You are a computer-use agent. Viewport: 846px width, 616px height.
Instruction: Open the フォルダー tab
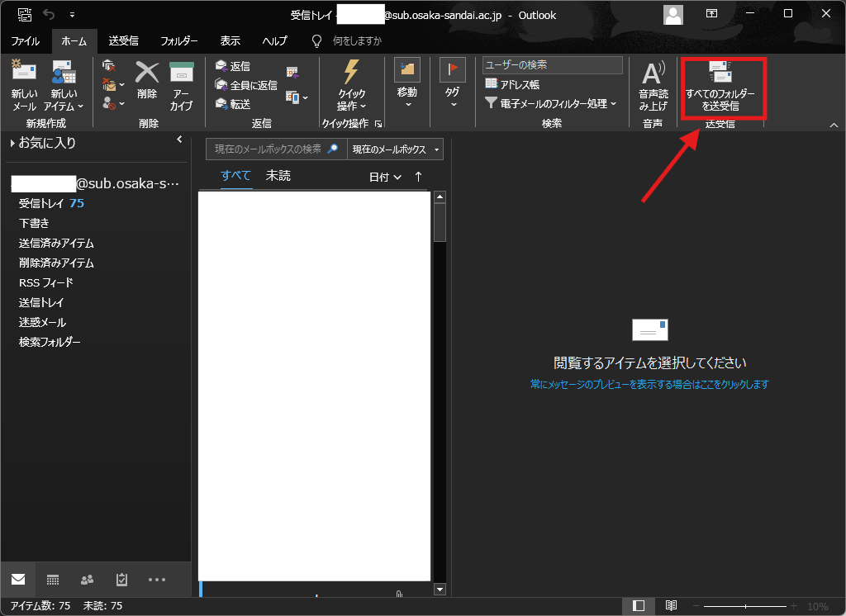click(179, 41)
